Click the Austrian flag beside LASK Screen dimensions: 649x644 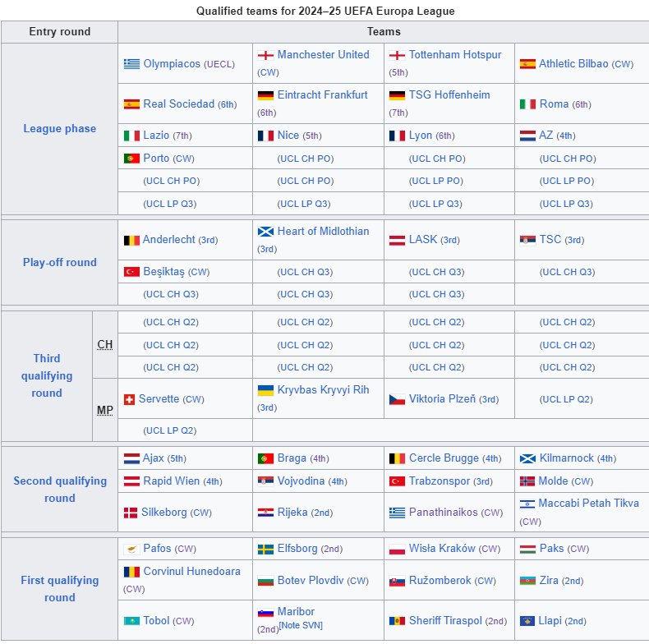click(x=397, y=240)
